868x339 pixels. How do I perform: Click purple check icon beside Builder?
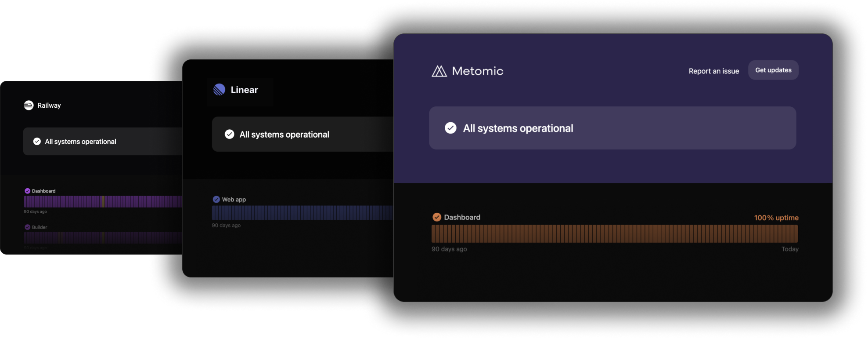(27, 227)
